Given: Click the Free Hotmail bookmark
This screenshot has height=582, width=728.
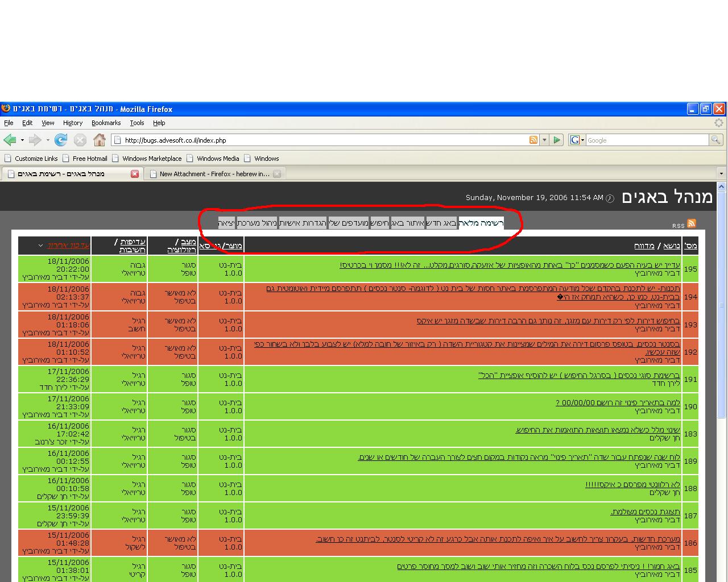Looking at the screenshot, I should point(89,159).
